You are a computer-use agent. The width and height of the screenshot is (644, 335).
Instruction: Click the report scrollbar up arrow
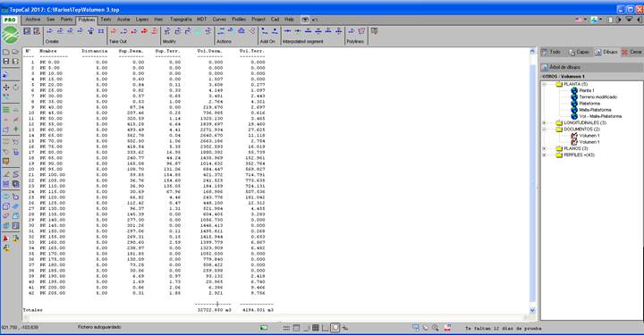tap(533, 52)
